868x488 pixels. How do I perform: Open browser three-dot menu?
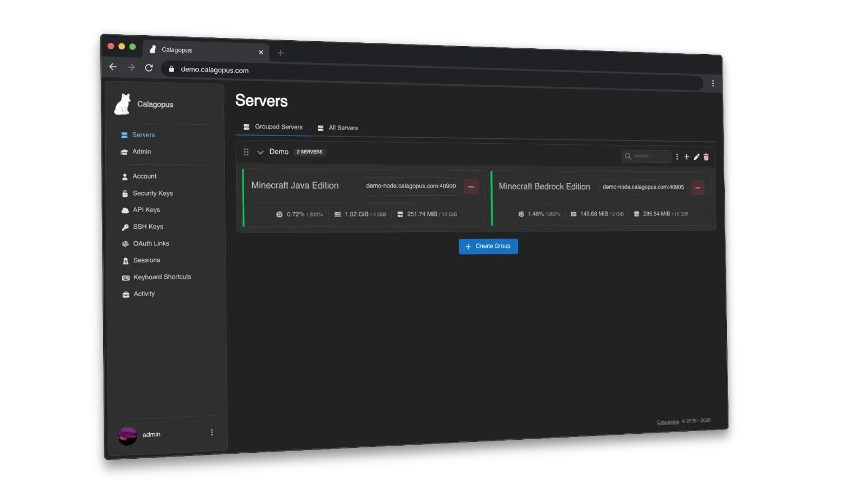point(713,84)
